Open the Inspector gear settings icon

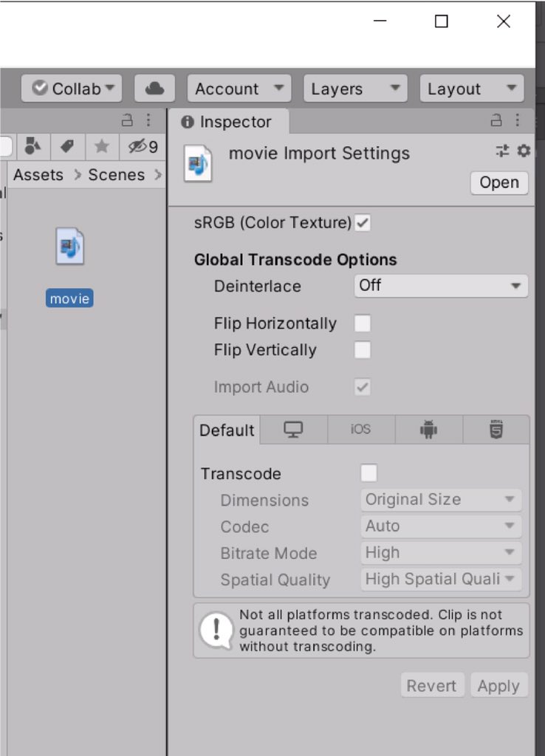tap(524, 151)
